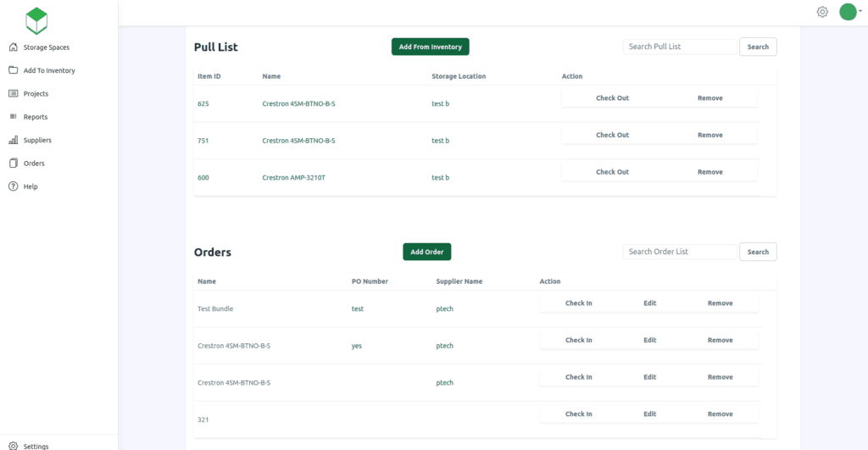The width and height of the screenshot is (868, 450).
Task: Click the PO Number column header
Action: [370, 281]
